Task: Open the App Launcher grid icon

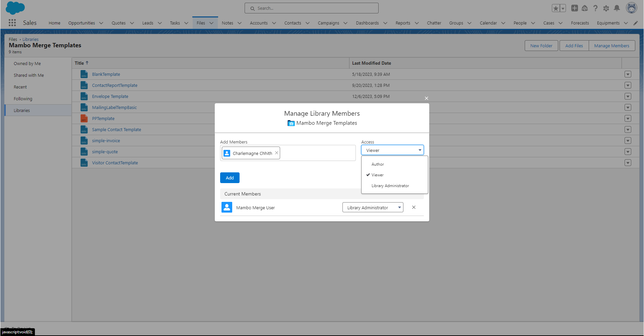Action: (x=12, y=23)
